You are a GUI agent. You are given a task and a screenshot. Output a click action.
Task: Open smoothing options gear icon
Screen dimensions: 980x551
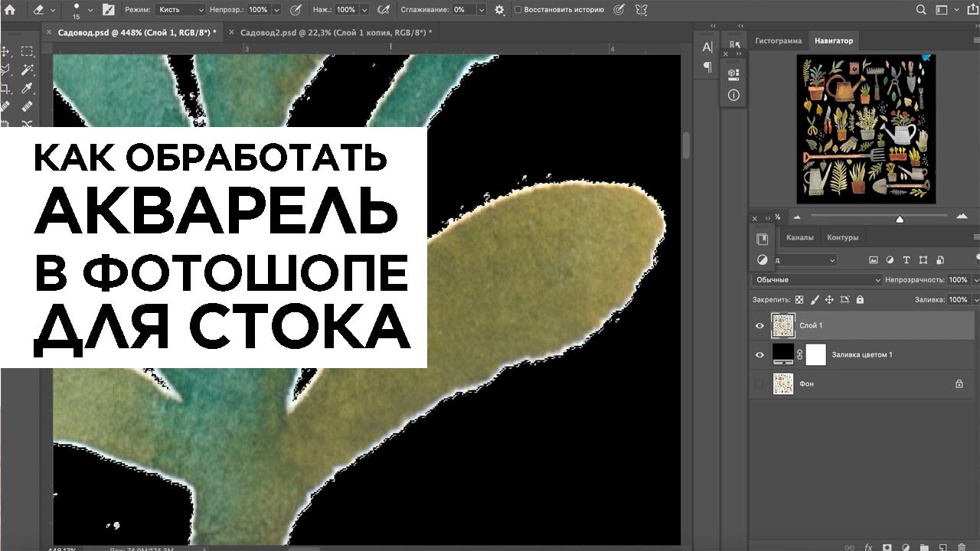(x=500, y=10)
